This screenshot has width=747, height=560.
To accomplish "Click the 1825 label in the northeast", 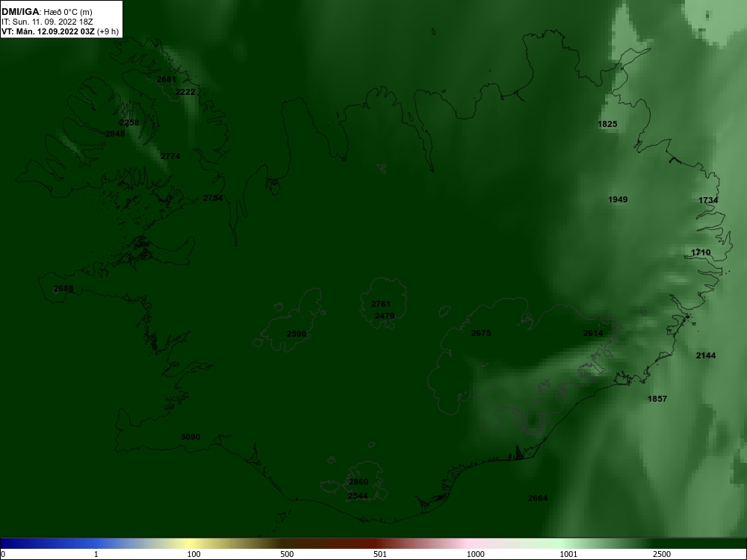I will point(607,124).
